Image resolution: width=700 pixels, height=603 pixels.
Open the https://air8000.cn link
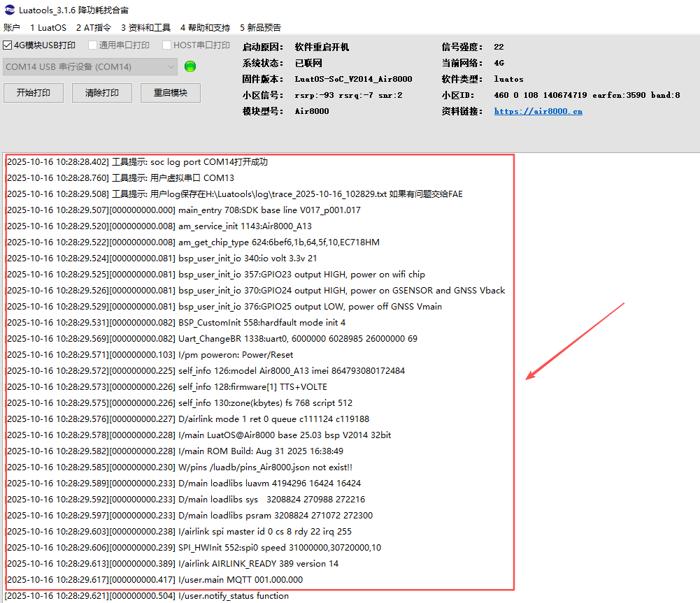pyautogui.click(x=538, y=111)
